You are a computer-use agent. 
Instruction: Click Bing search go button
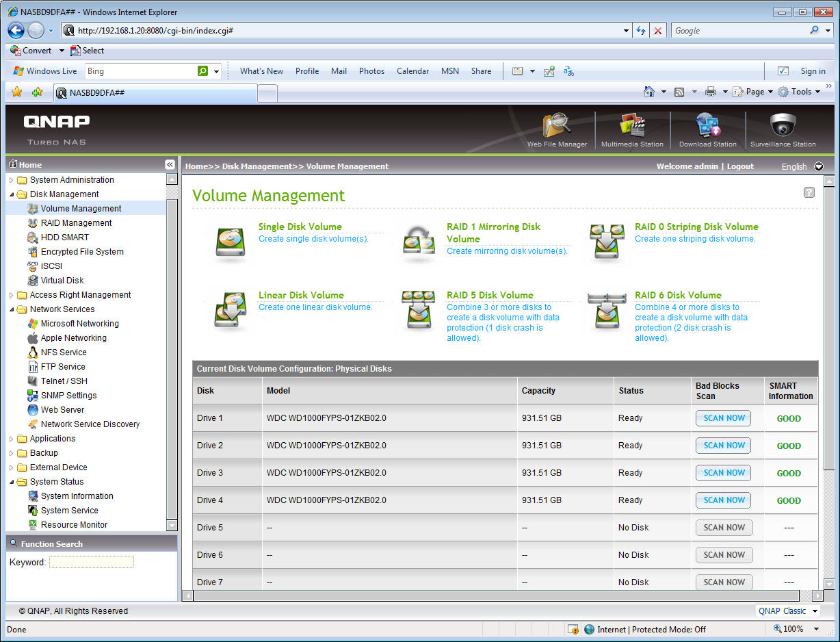pos(202,71)
